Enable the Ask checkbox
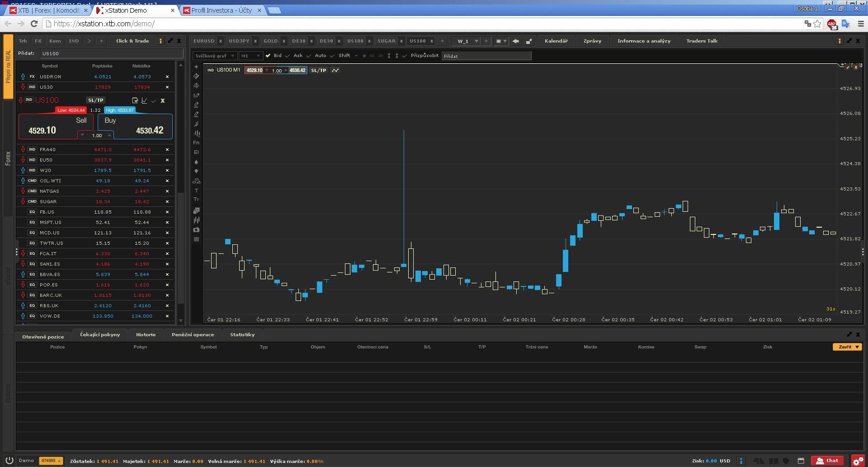The image size is (868, 467). coord(288,56)
